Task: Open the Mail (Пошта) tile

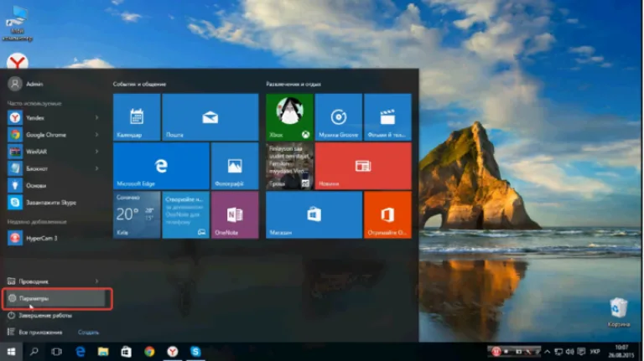Action: pos(210,117)
